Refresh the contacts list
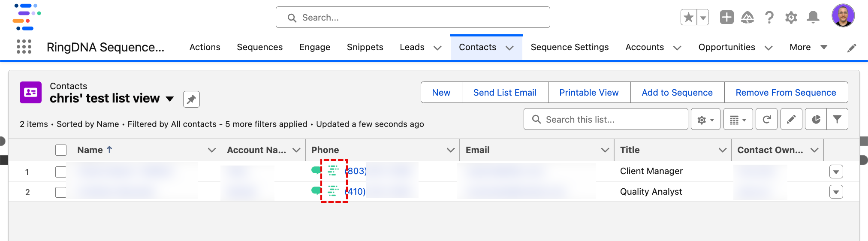This screenshot has width=868, height=241. coord(767,120)
